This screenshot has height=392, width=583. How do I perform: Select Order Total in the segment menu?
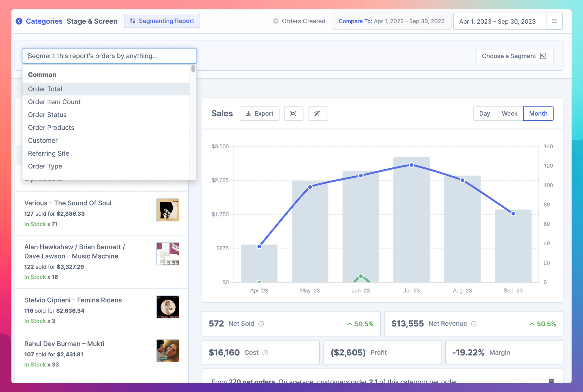pyautogui.click(x=45, y=89)
